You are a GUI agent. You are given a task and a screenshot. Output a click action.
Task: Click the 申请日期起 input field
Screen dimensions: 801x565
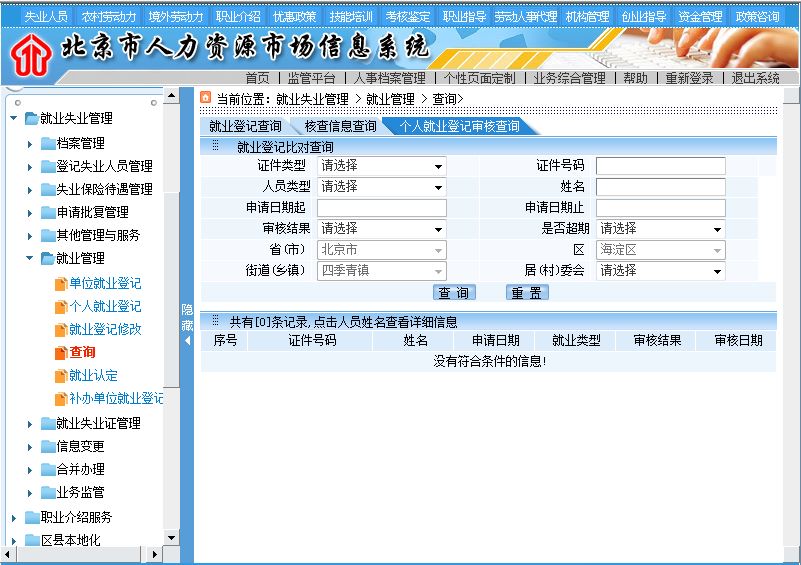click(382, 208)
